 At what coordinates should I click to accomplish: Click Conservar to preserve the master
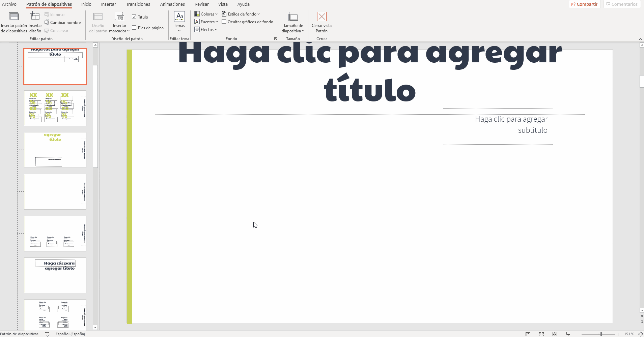click(56, 30)
